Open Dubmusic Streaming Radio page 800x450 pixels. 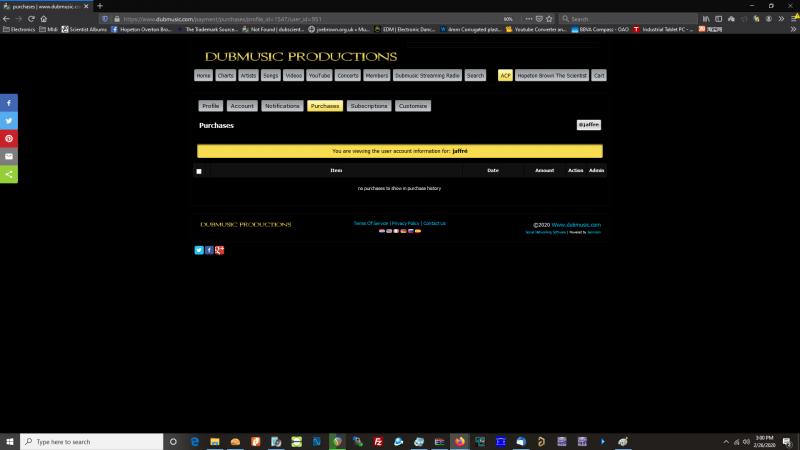428,76
